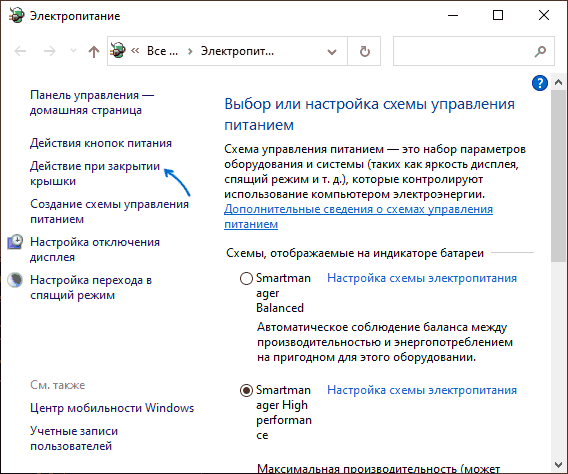This screenshot has height=474, width=568.
Task: Open plan settings for Smartmanager High performance
Action: [x=422, y=390]
